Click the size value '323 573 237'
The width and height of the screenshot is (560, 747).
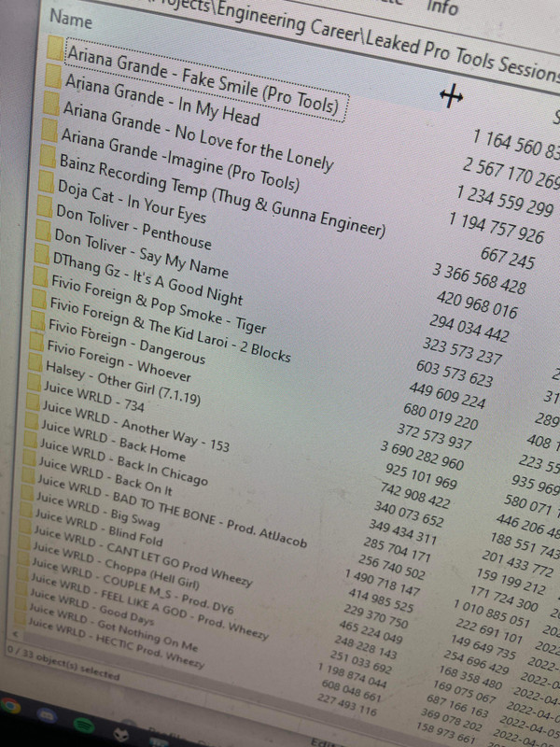[x=462, y=352]
